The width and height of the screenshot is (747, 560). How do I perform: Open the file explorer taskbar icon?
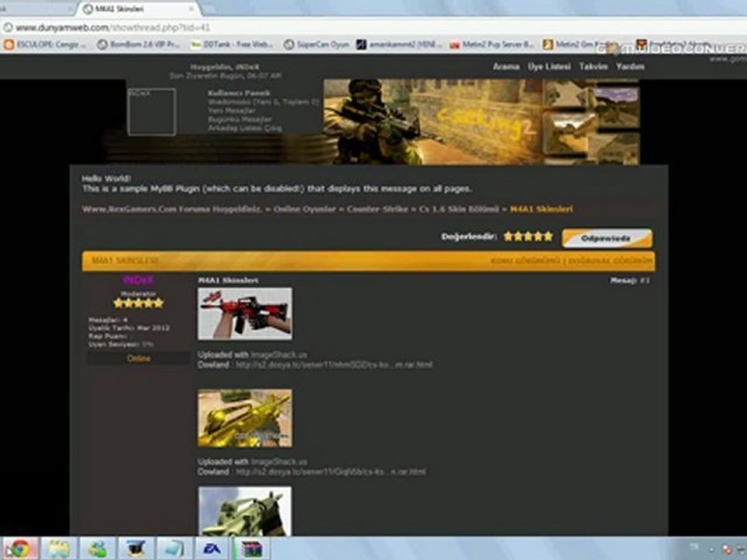click(59, 548)
